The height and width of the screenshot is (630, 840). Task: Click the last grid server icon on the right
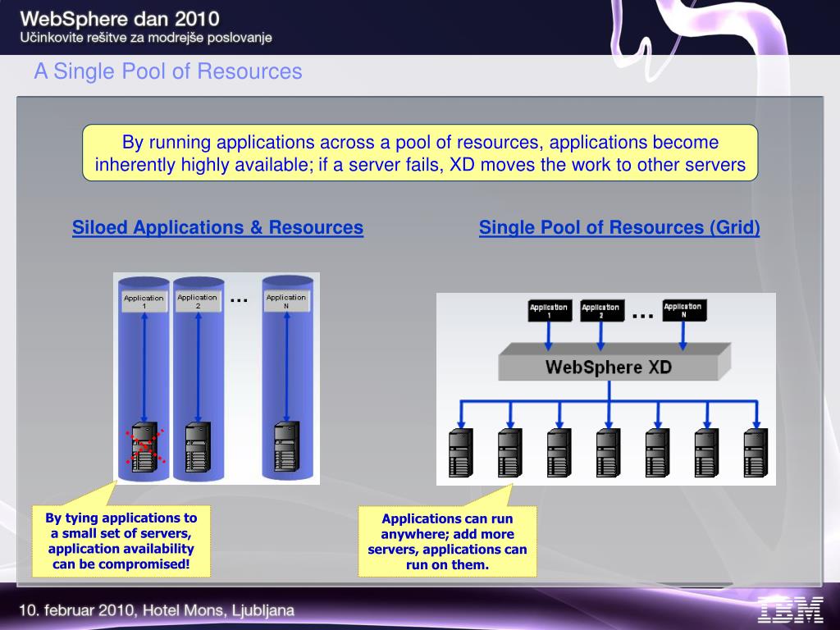click(x=756, y=453)
